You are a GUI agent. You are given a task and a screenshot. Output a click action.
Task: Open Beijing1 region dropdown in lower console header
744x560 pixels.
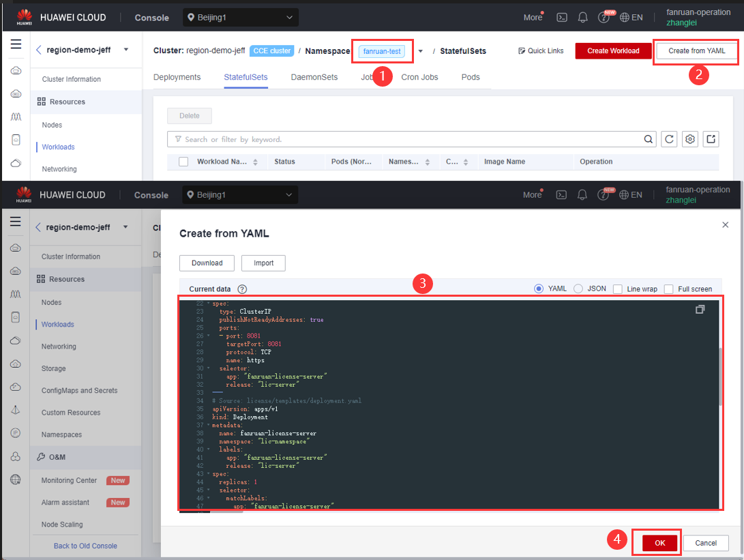(x=240, y=195)
